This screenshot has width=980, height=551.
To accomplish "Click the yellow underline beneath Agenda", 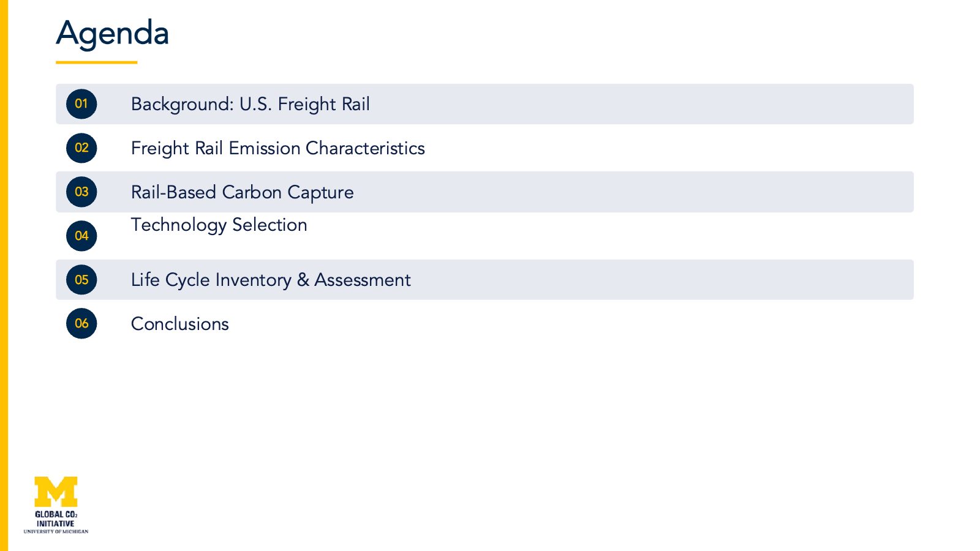I will 97,62.
